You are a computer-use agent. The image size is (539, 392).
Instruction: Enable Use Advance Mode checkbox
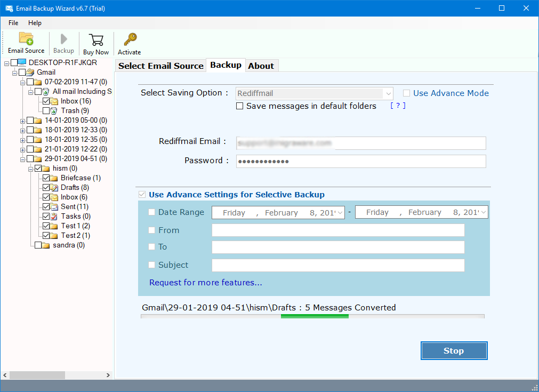(406, 93)
